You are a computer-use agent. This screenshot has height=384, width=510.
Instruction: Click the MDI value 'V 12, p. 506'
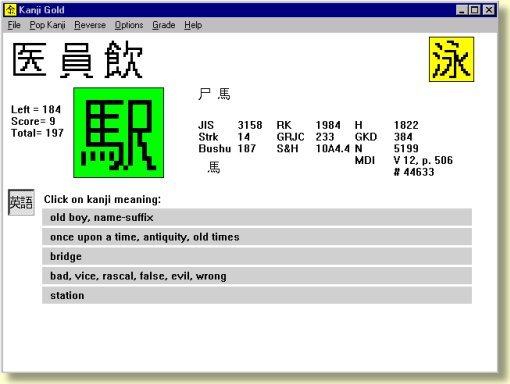click(423, 160)
